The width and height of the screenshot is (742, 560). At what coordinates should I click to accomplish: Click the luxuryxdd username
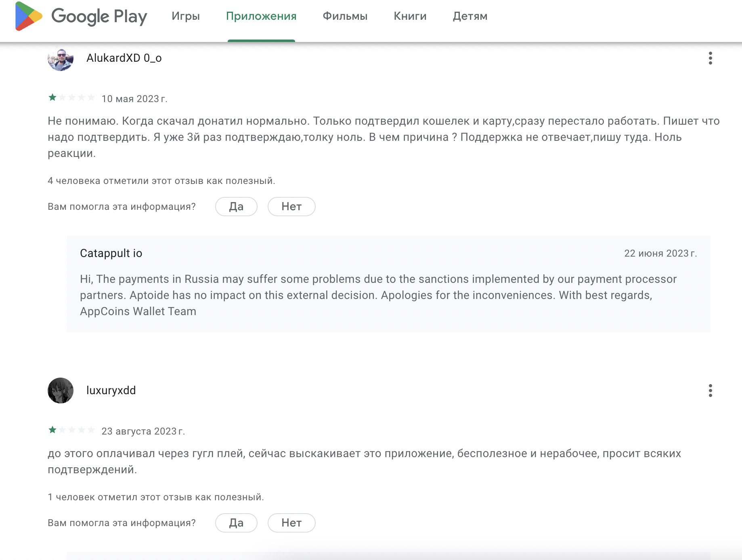(x=111, y=391)
